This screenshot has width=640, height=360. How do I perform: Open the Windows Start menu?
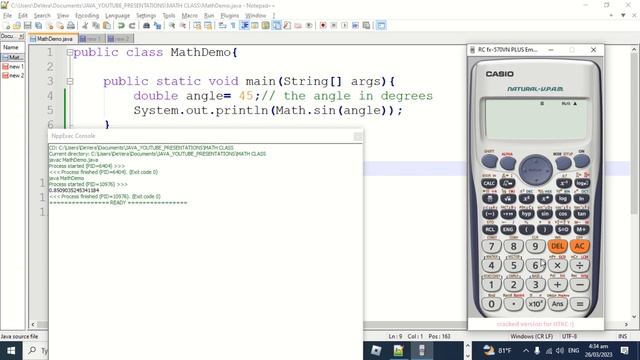(11, 351)
